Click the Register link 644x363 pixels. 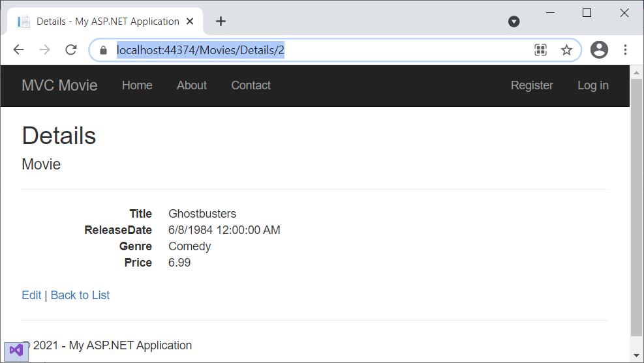point(532,85)
